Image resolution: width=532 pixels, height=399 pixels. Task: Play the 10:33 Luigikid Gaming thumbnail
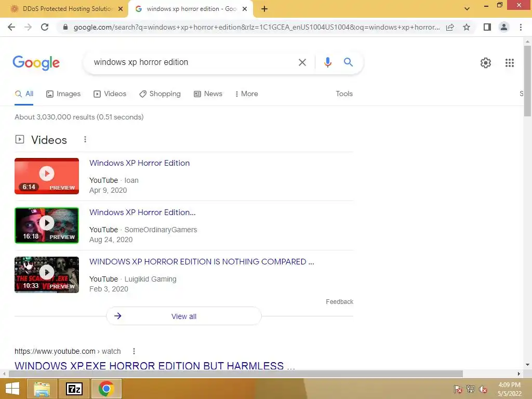click(x=47, y=275)
